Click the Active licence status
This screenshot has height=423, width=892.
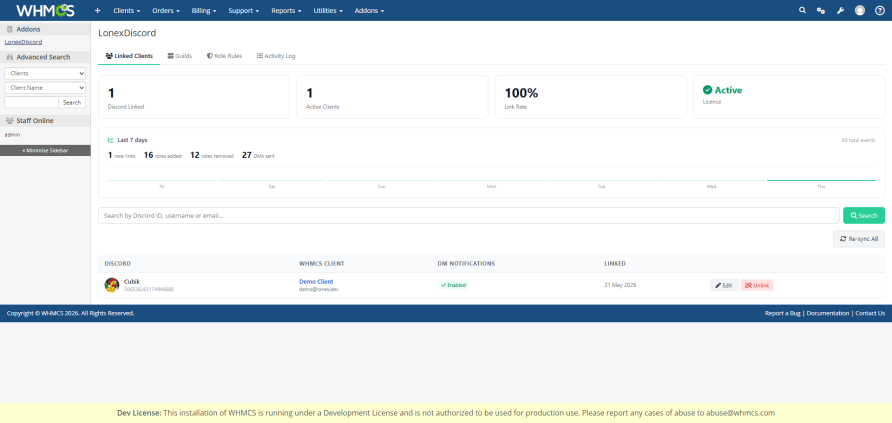(722, 90)
